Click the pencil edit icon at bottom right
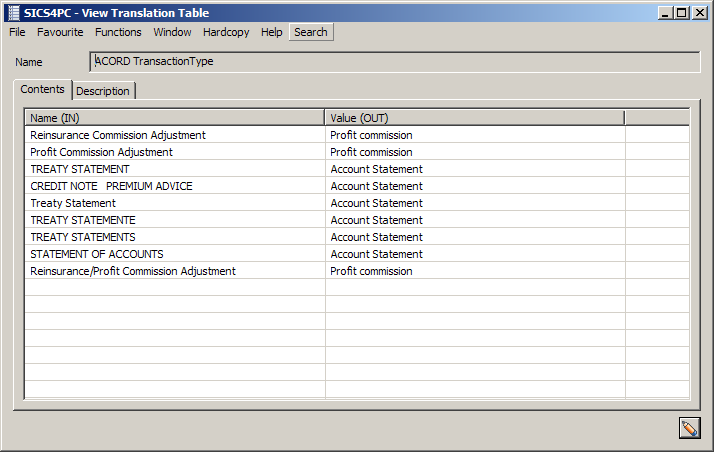Screen dimensions: 714x452 [x=688, y=428]
